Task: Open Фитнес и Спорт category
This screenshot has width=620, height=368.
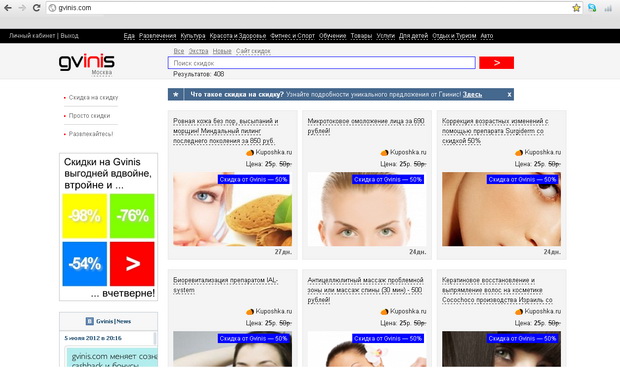Action: click(x=292, y=36)
